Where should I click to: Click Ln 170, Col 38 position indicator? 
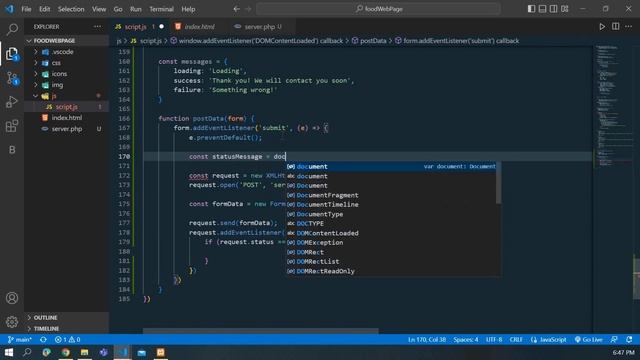pyautogui.click(x=427, y=340)
